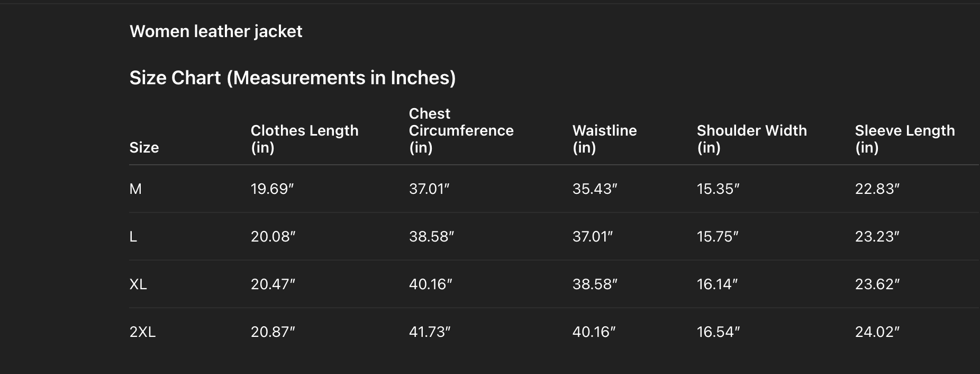This screenshot has height=374, width=980.
Task: Click the Shoulder Width column header
Action: click(751, 139)
